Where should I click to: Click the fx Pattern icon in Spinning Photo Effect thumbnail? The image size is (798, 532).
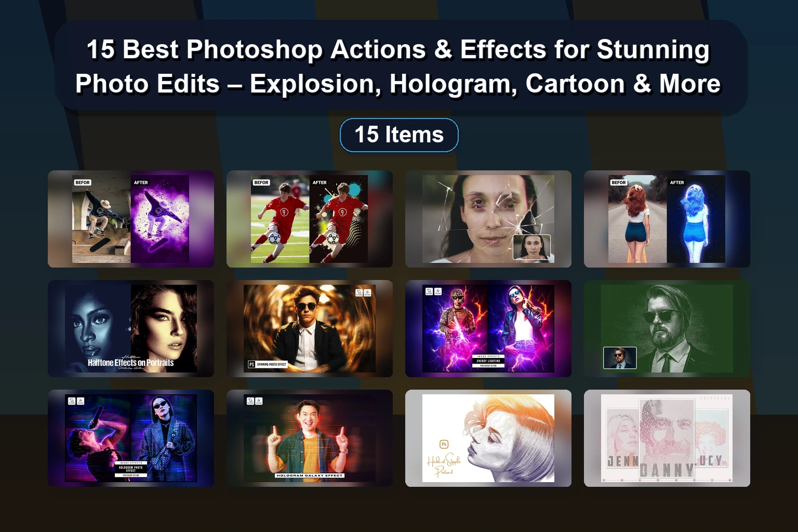coord(367,293)
